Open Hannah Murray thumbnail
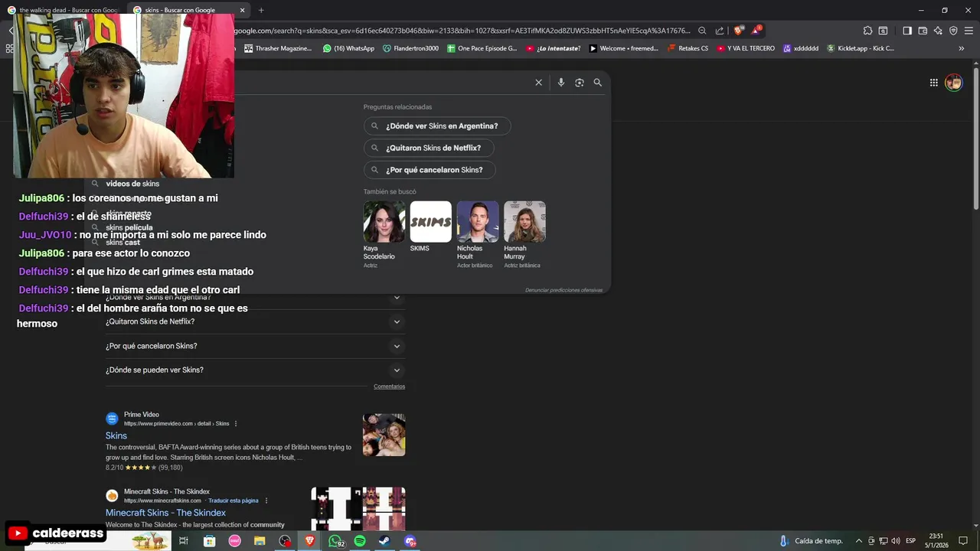Screen dimensions: 980x551 point(524,222)
